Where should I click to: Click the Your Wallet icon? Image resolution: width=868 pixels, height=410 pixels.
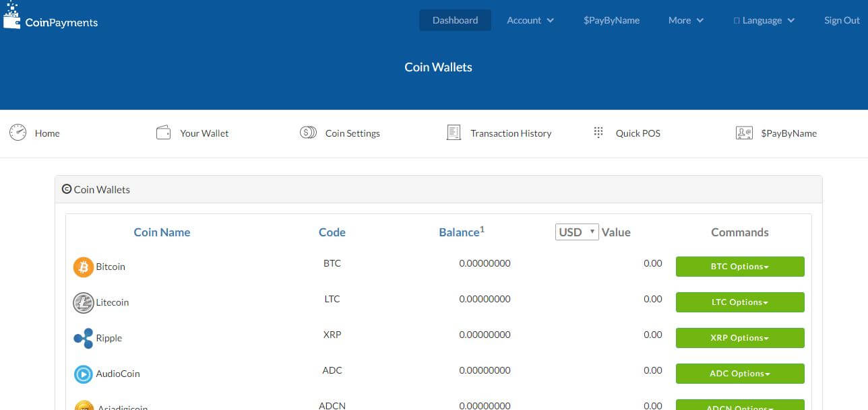pyautogui.click(x=163, y=133)
